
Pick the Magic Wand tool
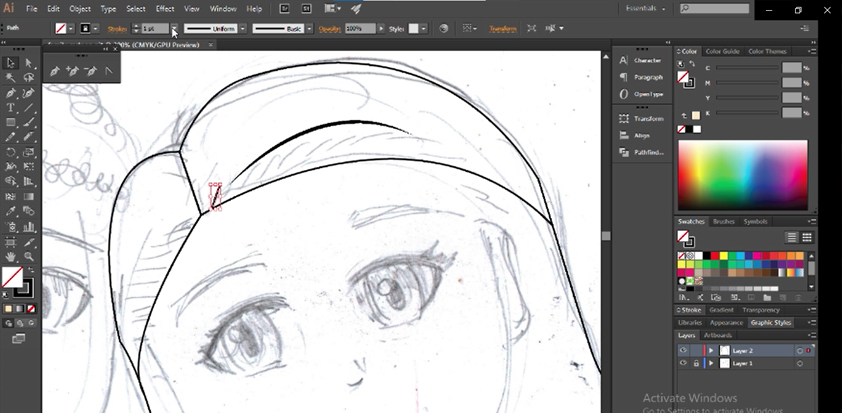11,77
